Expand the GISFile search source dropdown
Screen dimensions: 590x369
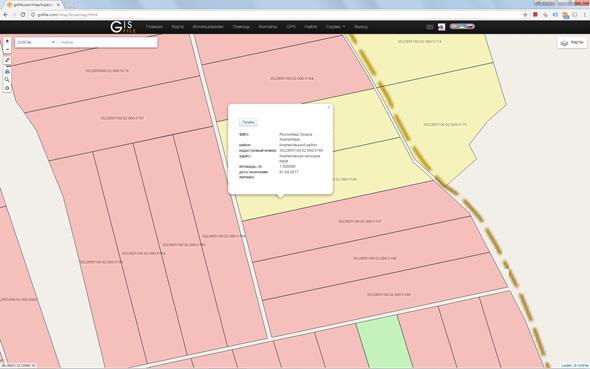coord(36,42)
